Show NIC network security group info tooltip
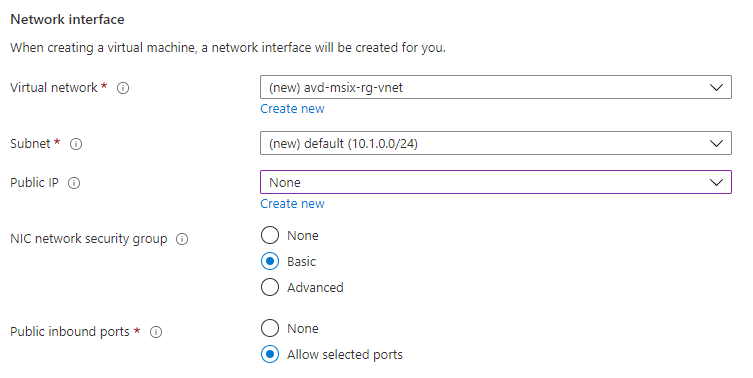 click(182, 239)
